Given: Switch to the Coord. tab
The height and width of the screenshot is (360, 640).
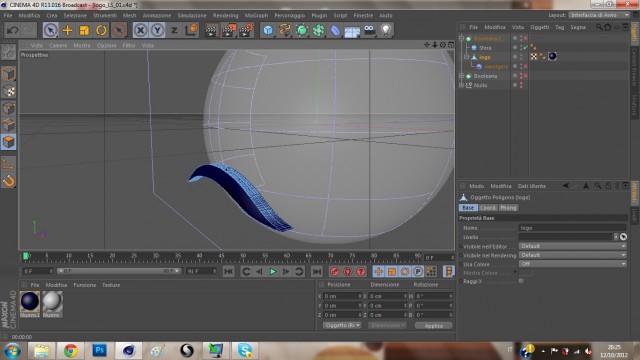Looking at the screenshot, I should (488, 208).
